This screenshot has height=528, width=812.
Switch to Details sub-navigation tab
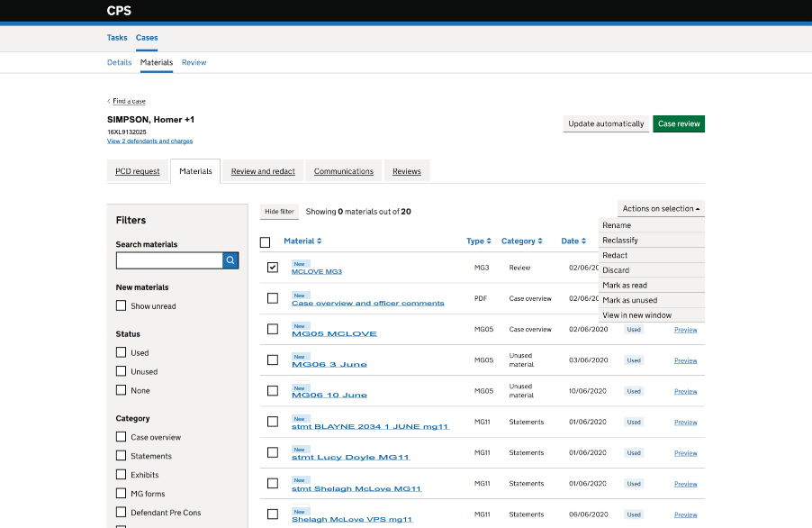tap(119, 63)
